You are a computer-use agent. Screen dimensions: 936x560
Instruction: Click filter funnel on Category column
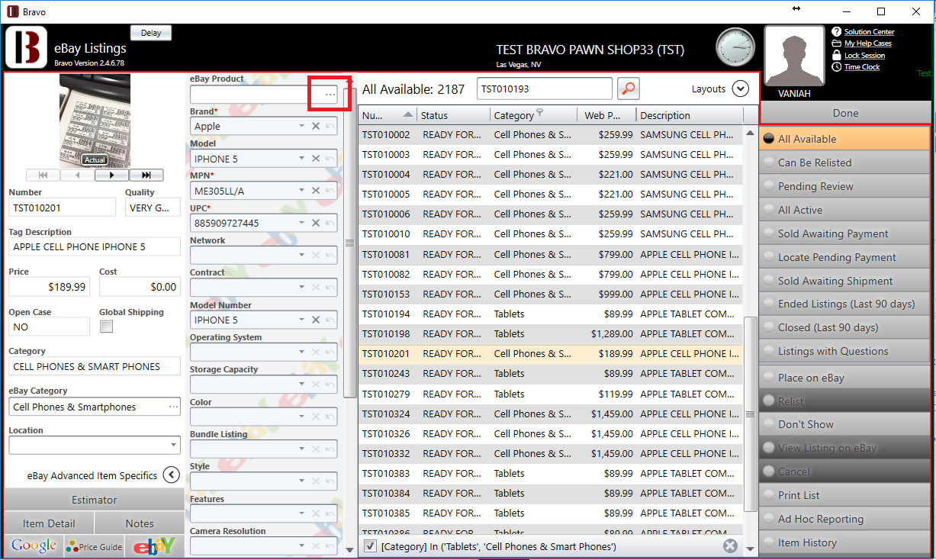(x=539, y=114)
